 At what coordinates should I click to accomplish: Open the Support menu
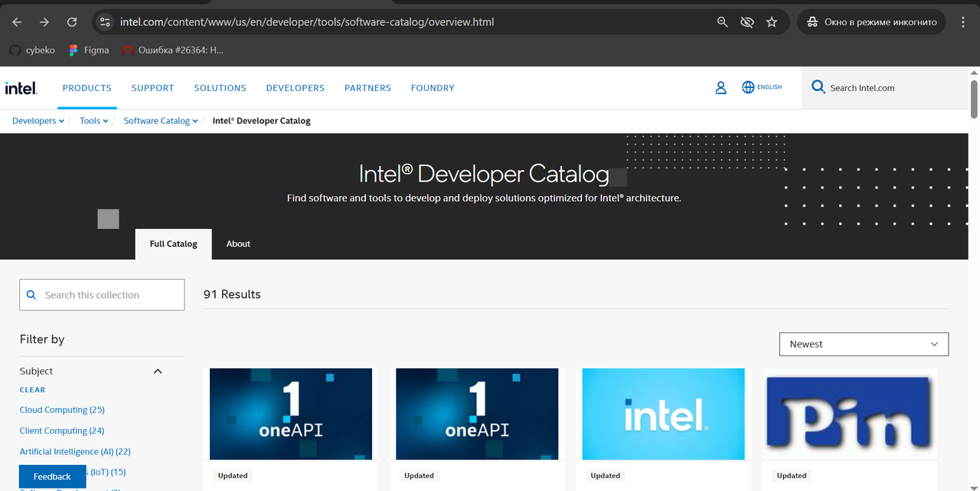point(153,88)
